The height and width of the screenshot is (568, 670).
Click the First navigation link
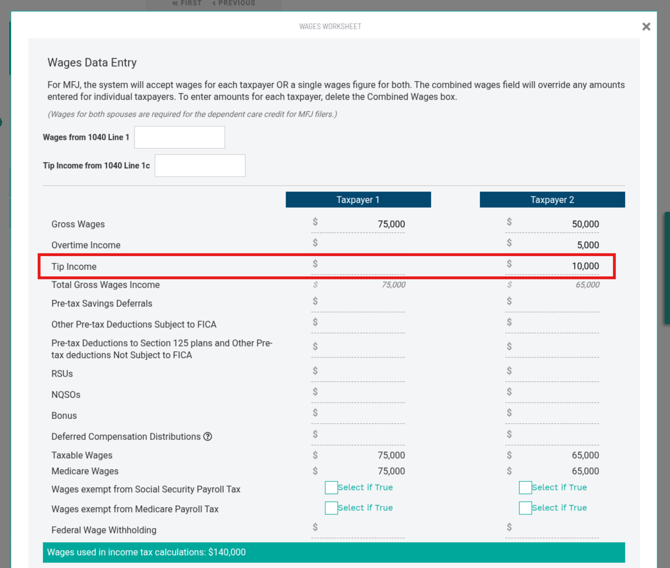[x=187, y=3]
